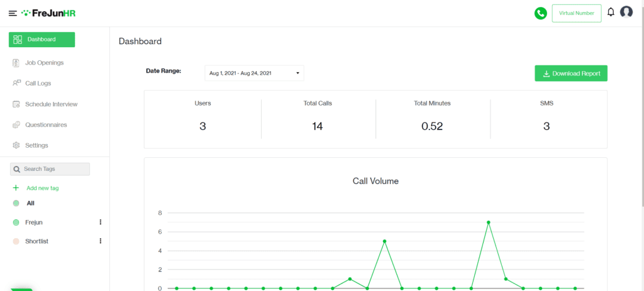Click the Virtual Number button
Screen dimensions: 644x291
point(577,13)
